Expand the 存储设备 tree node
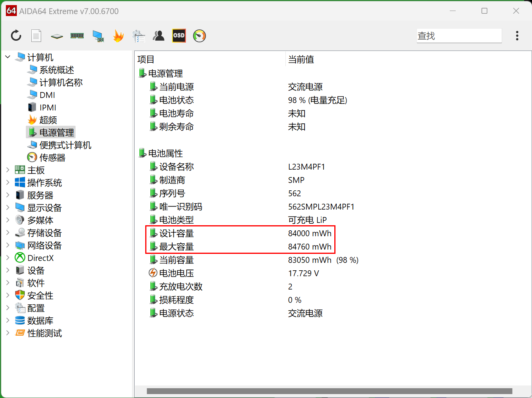This screenshot has width=532, height=398. coord(8,233)
